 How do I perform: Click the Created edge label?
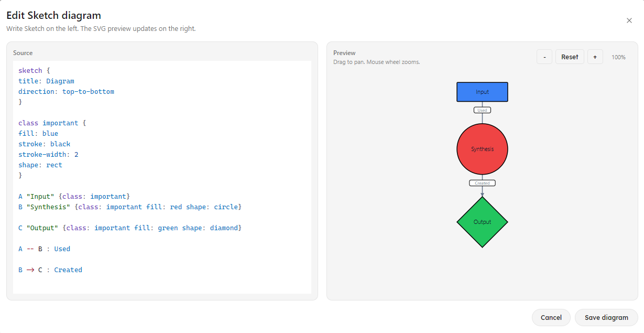[482, 183]
